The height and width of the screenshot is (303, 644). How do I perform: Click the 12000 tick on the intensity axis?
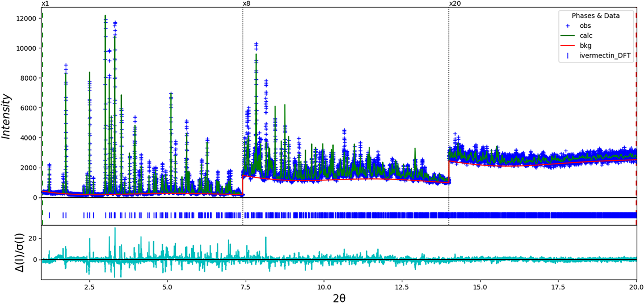coord(26,18)
